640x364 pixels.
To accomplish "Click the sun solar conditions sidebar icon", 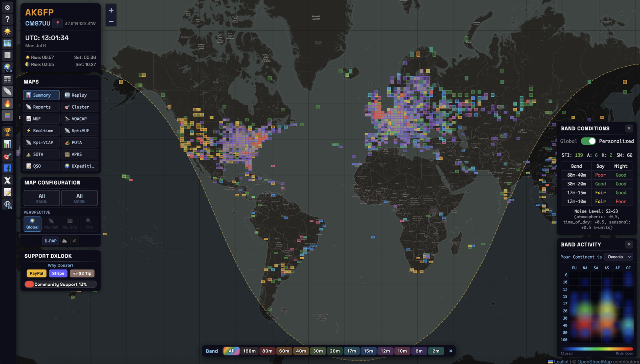I will tap(7, 31).
